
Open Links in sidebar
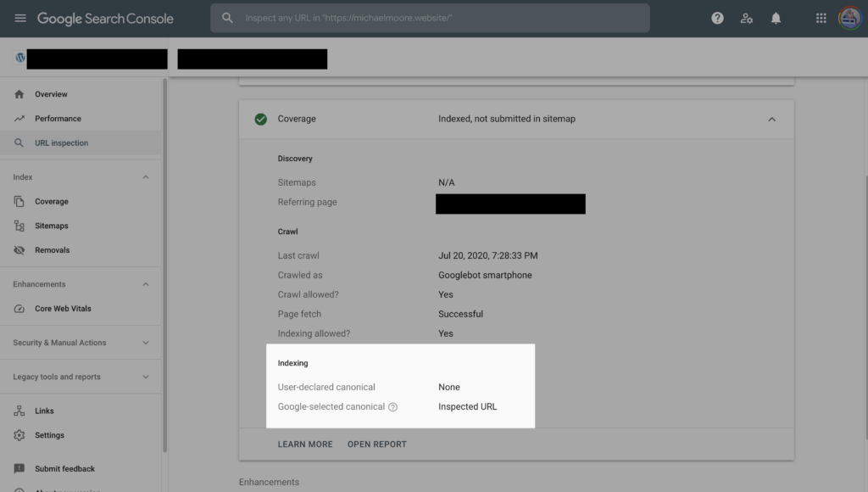(81, 411)
